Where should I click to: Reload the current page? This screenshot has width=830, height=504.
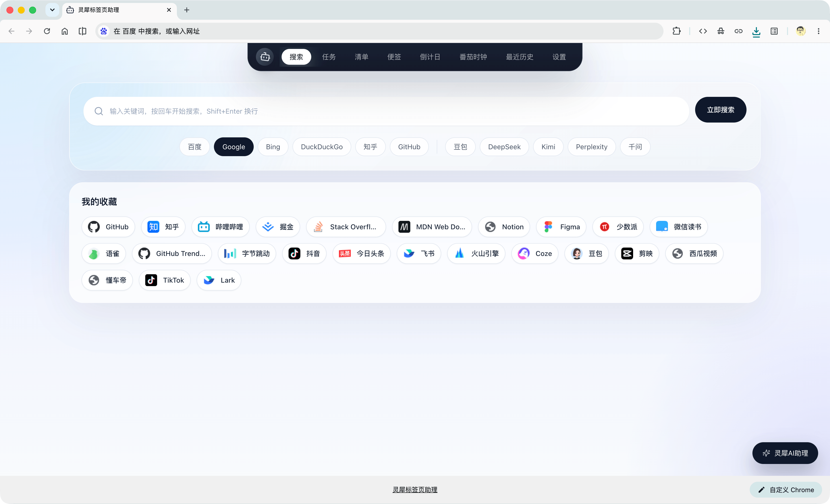(x=47, y=31)
